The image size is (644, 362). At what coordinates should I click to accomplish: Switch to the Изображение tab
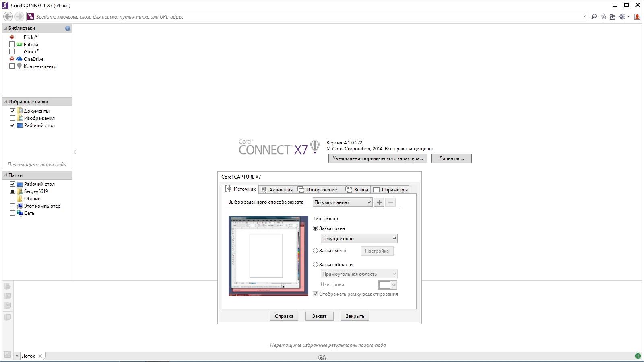click(318, 190)
